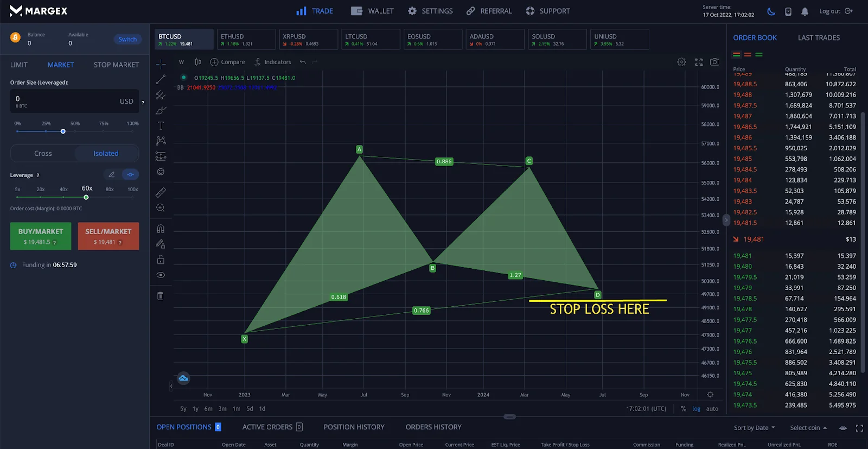
Task: Toggle drawings visibility eye icon
Action: (x=161, y=275)
